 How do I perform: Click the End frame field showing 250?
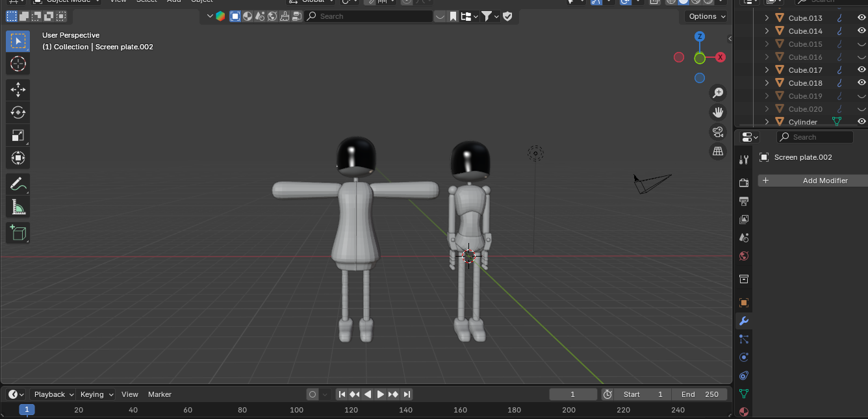click(x=701, y=394)
